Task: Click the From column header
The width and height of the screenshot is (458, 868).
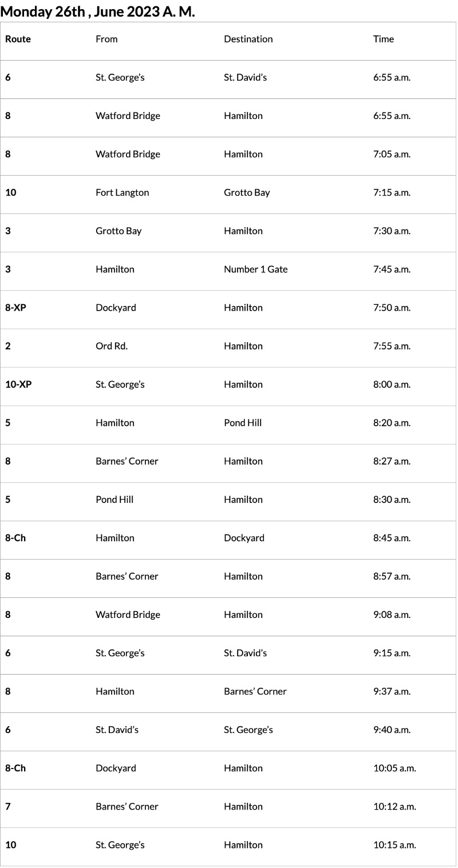Action: (x=106, y=39)
